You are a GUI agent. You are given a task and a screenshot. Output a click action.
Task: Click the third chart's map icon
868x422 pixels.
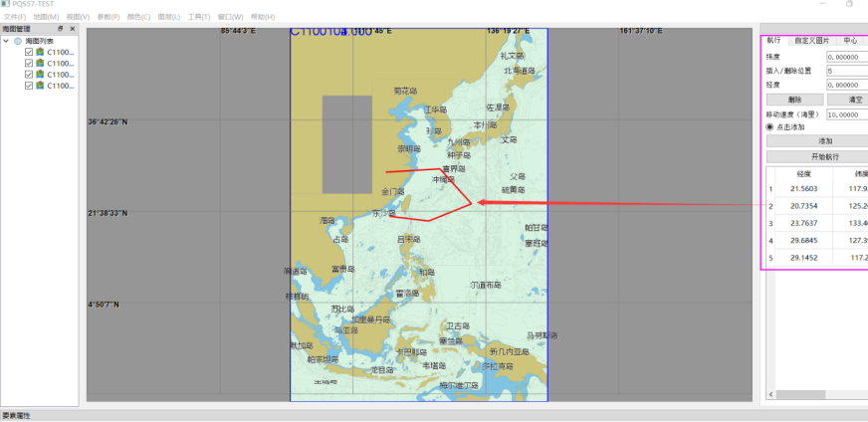coord(40,75)
